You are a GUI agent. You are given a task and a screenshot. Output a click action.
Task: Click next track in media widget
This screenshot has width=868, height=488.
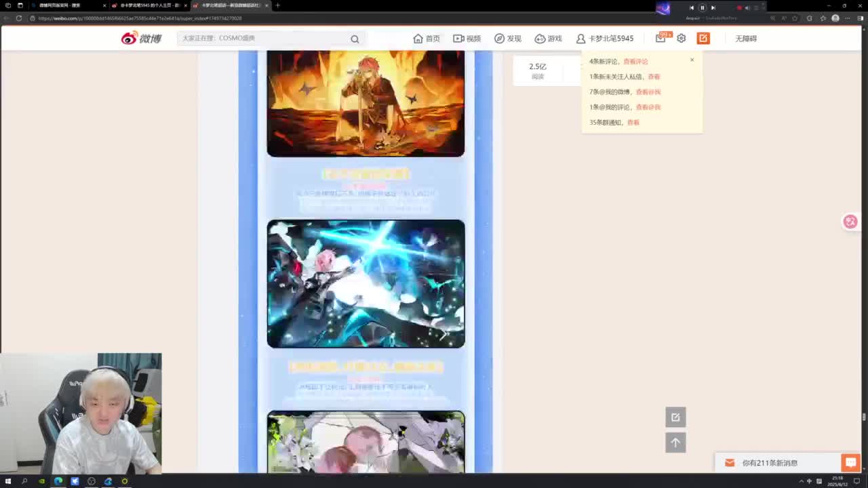(713, 7)
